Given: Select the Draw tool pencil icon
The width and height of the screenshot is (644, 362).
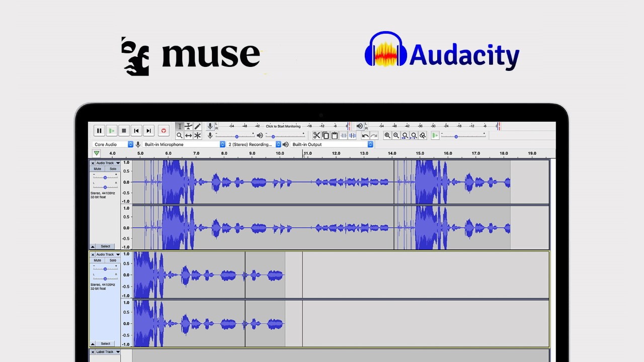Looking at the screenshot, I should [197, 126].
